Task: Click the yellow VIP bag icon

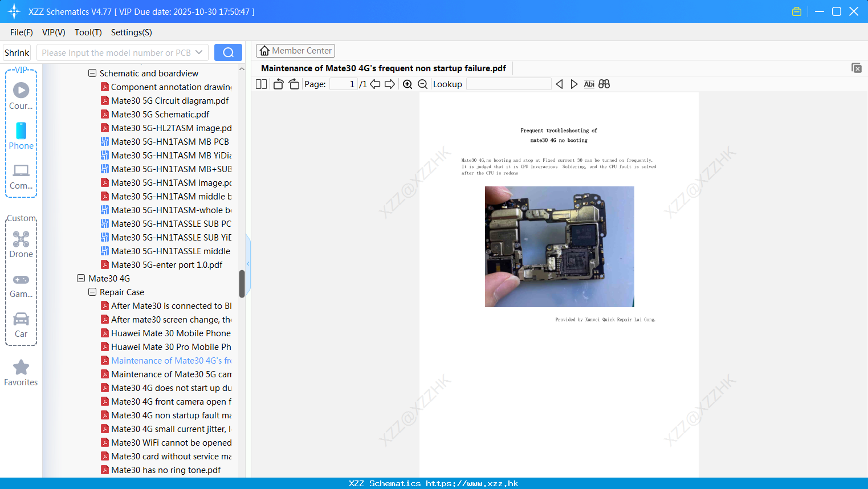Action: click(x=797, y=11)
